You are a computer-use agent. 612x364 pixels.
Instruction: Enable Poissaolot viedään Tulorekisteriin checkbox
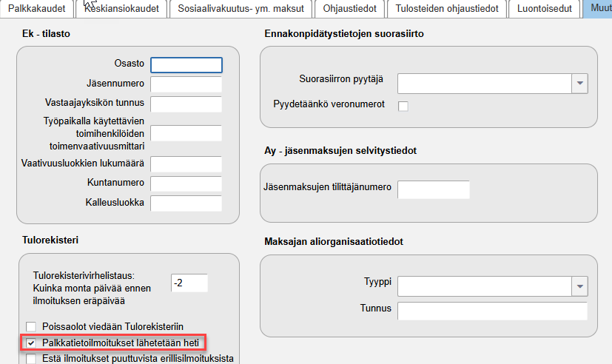[x=31, y=326]
